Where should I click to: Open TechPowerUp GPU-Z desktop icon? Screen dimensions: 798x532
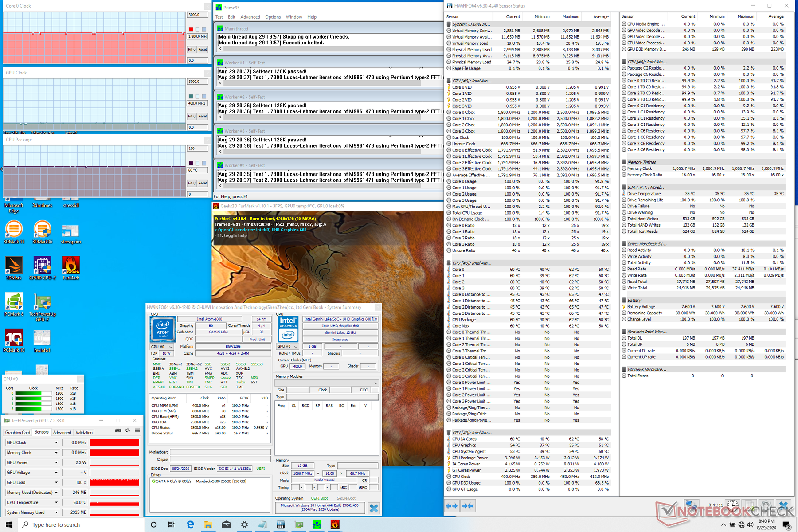click(x=43, y=307)
